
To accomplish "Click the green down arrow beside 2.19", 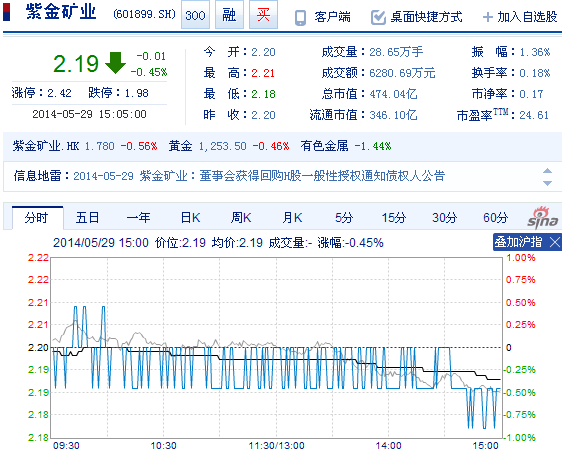I will pos(115,63).
